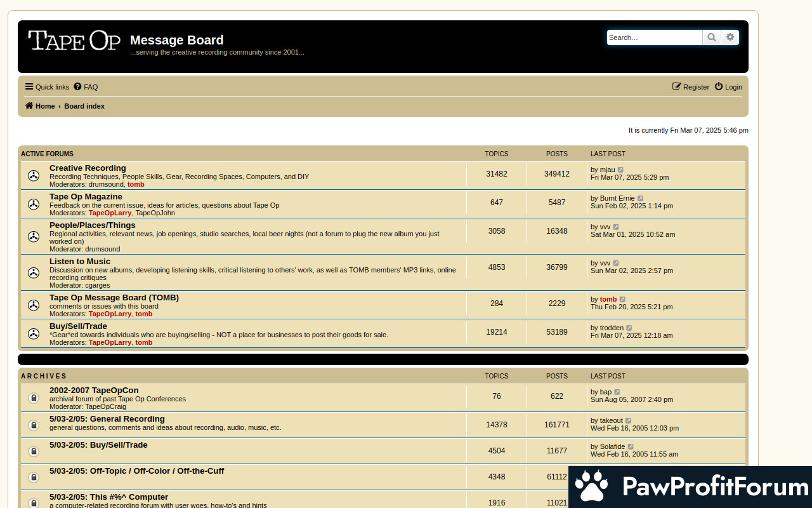This screenshot has height=508, width=812.
Task: Open 5/03-2/05: Buy/Sell/Trade archive
Action: pos(98,445)
